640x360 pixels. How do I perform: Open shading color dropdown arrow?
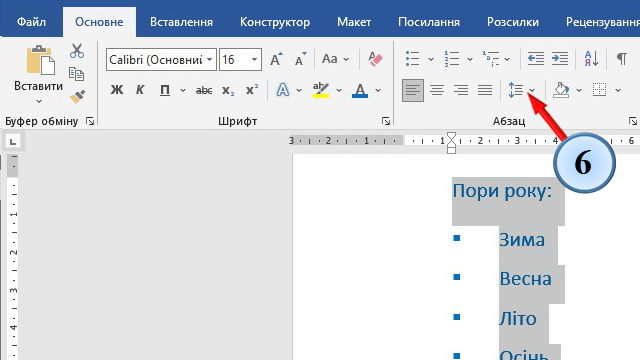click(x=579, y=90)
